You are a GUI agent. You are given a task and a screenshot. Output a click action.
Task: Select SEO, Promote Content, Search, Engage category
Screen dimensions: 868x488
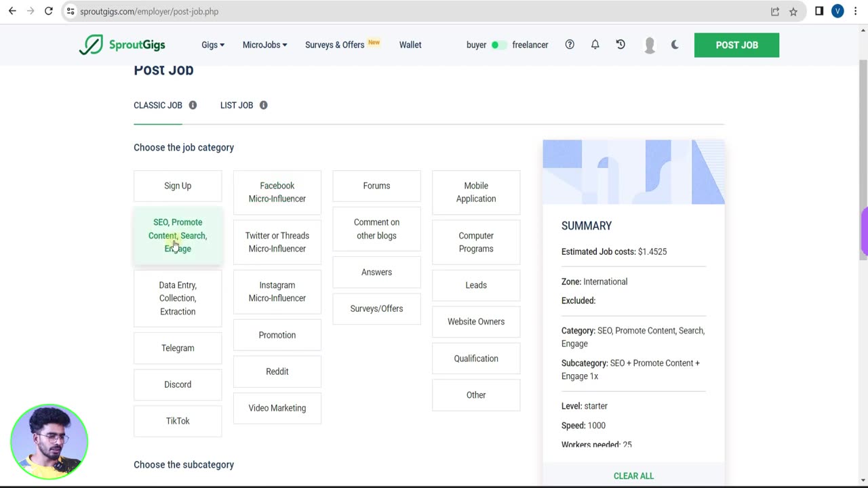point(178,235)
